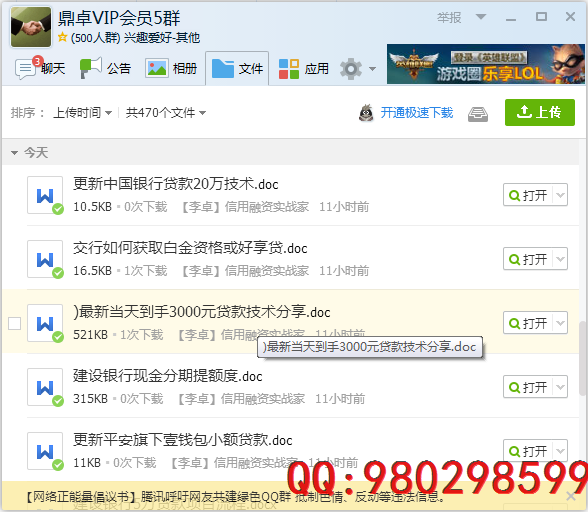Open the 共470个文件 dropdown

point(166,113)
